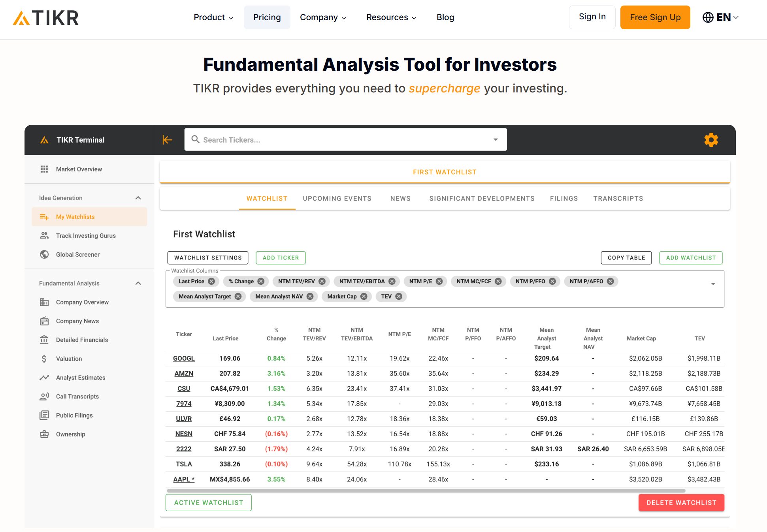Remove the TEV column chip
The image size is (767, 532).
coord(399,296)
